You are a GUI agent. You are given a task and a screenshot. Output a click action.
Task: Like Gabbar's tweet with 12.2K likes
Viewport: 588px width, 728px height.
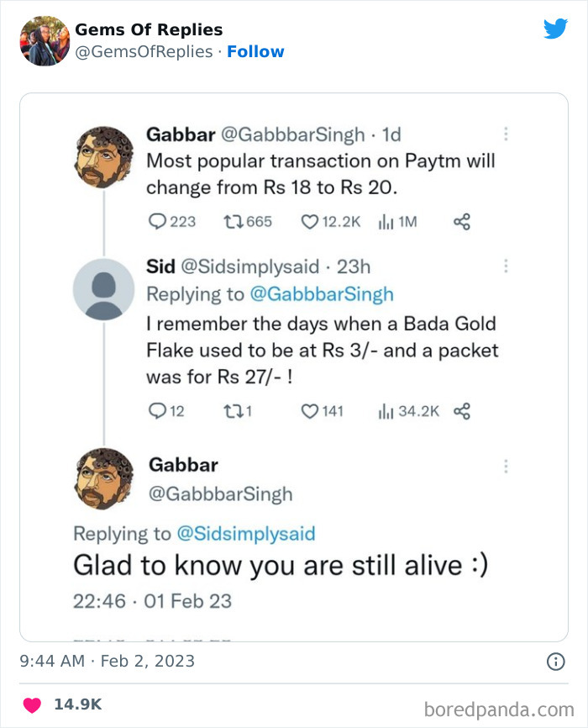click(x=310, y=222)
